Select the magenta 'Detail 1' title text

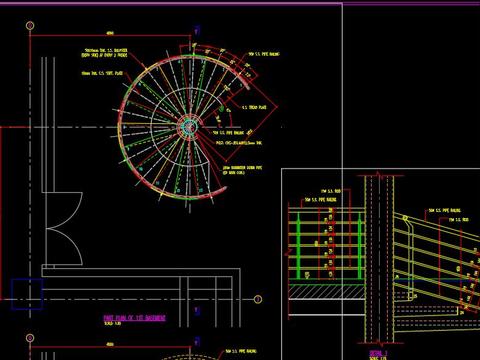(x=379, y=353)
